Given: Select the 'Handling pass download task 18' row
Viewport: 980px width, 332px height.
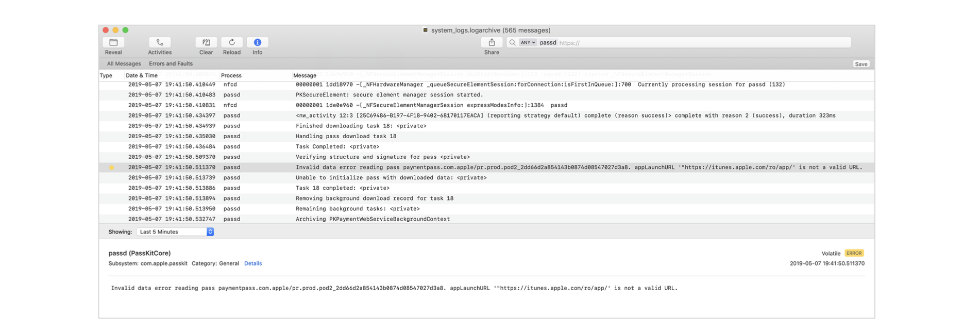Looking at the screenshot, I should [487, 136].
